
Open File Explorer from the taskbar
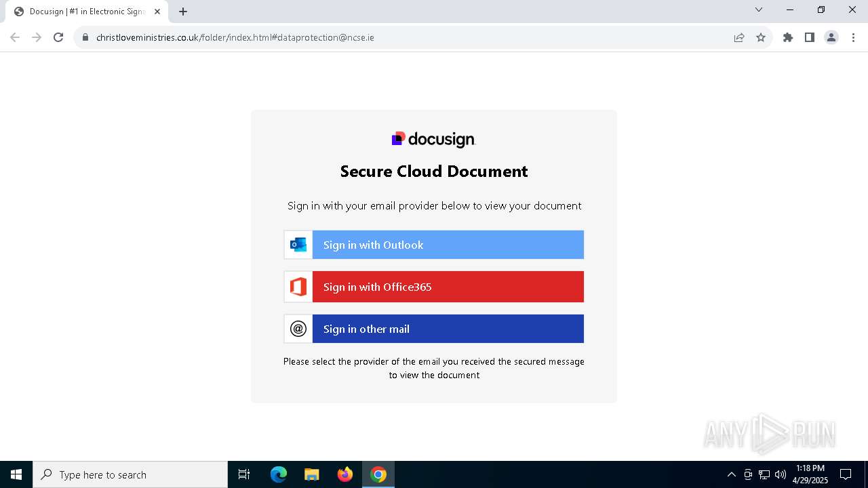(x=312, y=474)
